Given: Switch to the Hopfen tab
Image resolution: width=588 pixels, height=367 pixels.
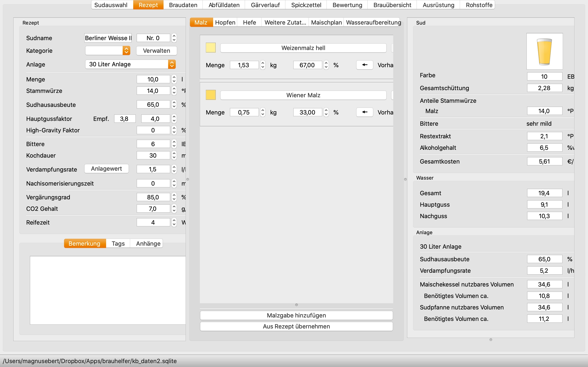Looking at the screenshot, I should pyautogui.click(x=225, y=22).
